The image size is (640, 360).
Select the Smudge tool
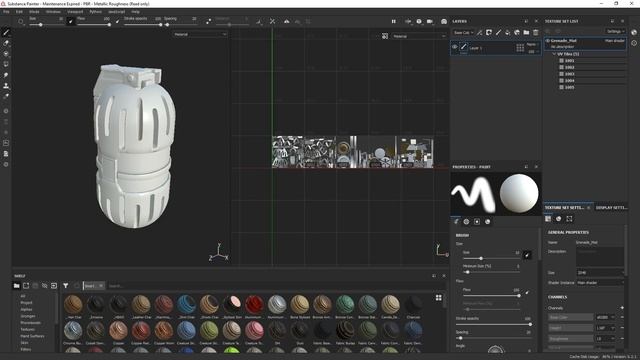click(x=6, y=75)
